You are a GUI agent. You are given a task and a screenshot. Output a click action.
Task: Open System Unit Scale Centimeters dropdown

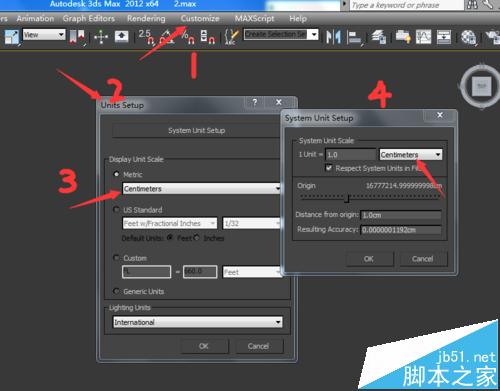(411, 155)
